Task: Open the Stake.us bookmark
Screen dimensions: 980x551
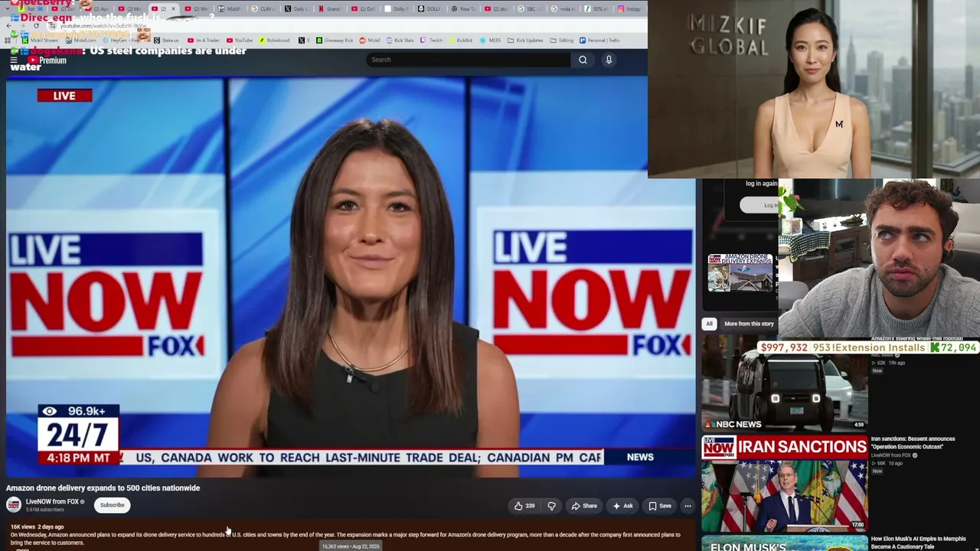Action: 167,41
